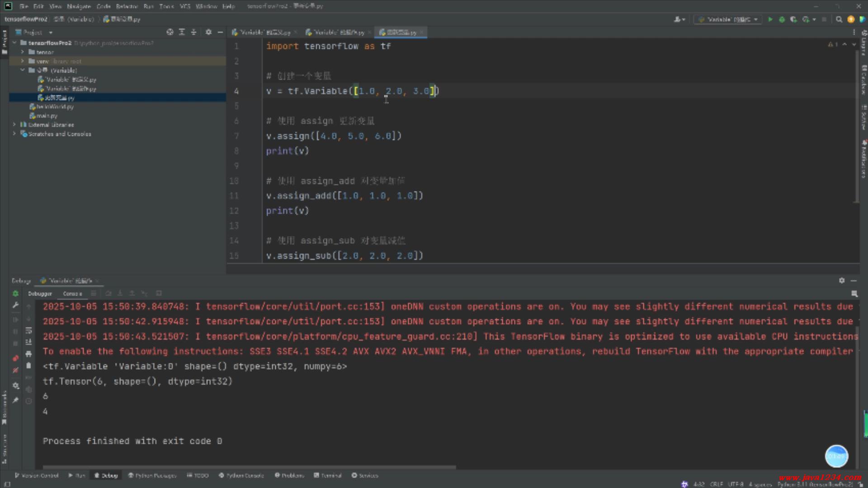Click the console horizontal scrollbar
The height and width of the screenshot is (488, 868).
pos(249,467)
